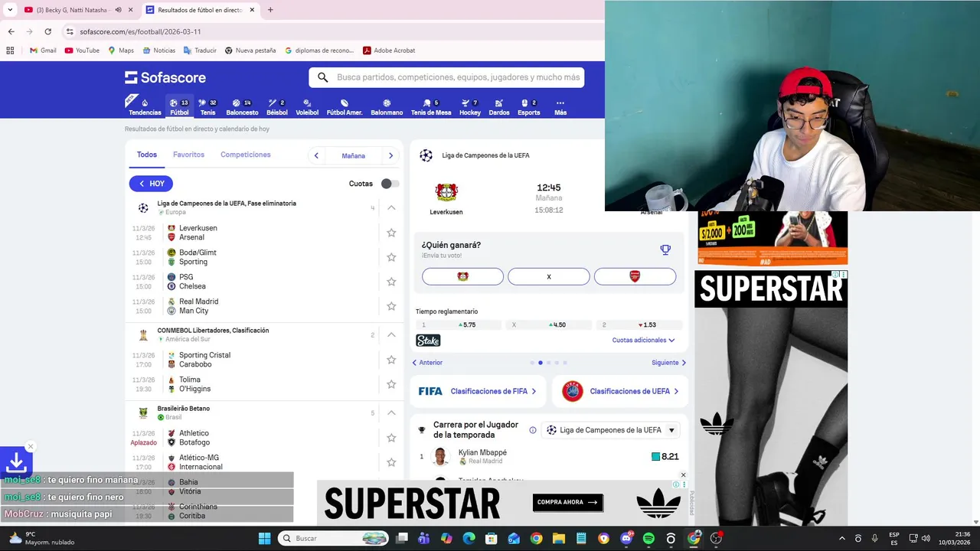This screenshot has width=980, height=551.
Task: Click the browser address bar
Action: click(x=329, y=31)
